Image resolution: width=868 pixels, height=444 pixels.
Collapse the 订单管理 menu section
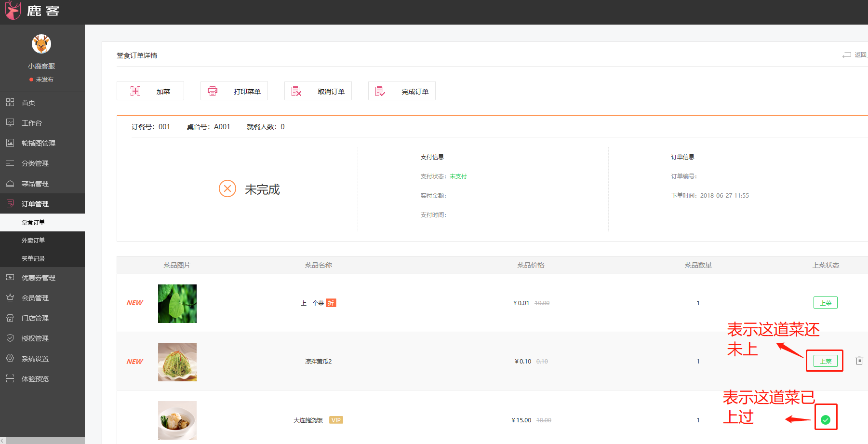42,203
